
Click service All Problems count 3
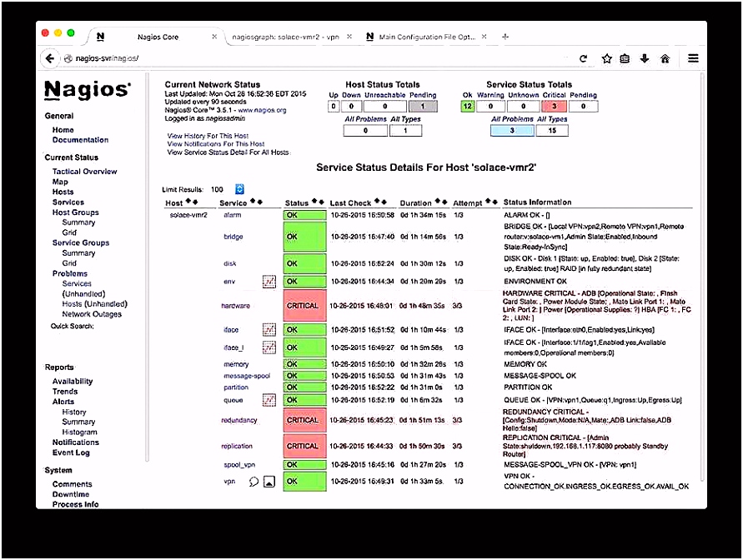coord(512,130)
